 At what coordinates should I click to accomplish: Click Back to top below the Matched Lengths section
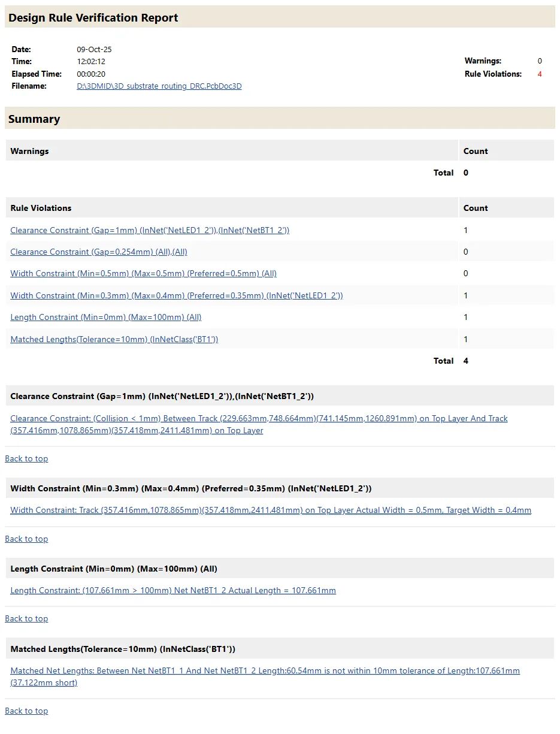coord(26,711)
